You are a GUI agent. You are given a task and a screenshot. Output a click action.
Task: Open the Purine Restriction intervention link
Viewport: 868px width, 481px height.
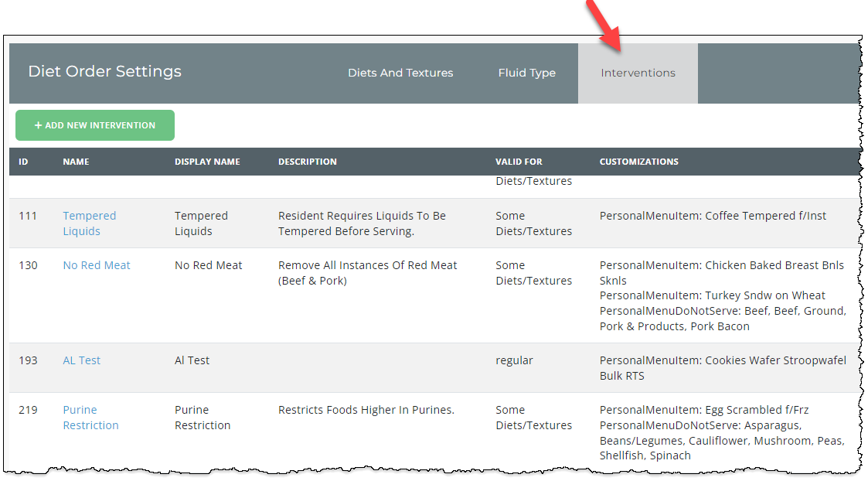point(90,418)
